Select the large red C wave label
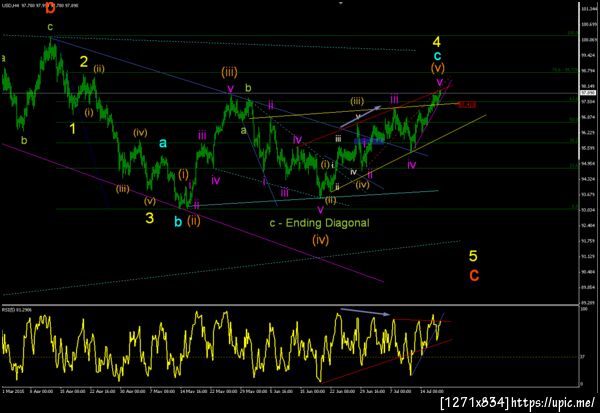The image size is (600, 413). [474, 275]
